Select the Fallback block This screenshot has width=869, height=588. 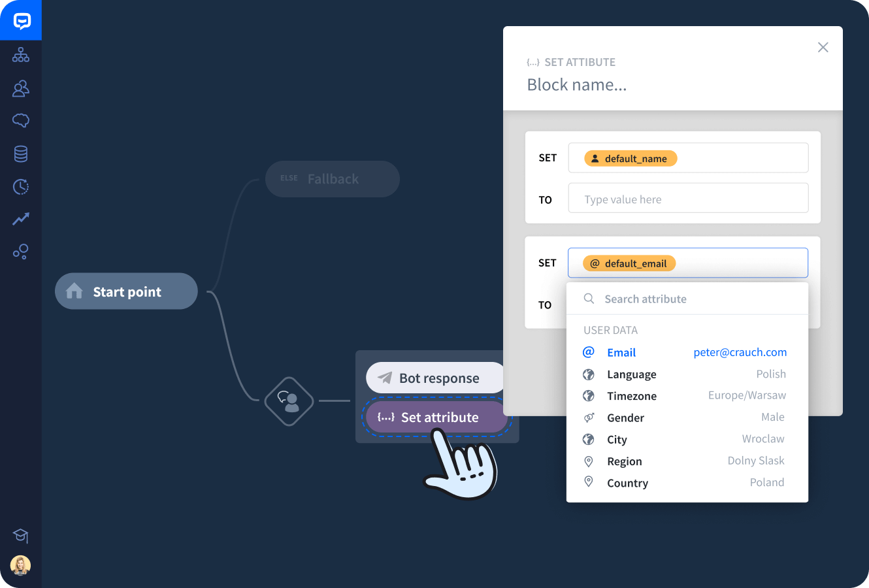click(x=332, y=179)
